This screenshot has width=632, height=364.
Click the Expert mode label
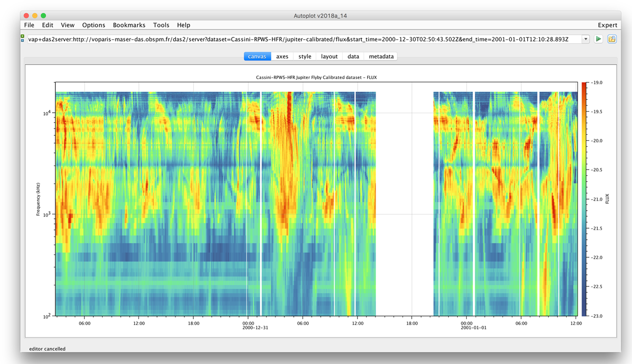[x=607, y=25]
